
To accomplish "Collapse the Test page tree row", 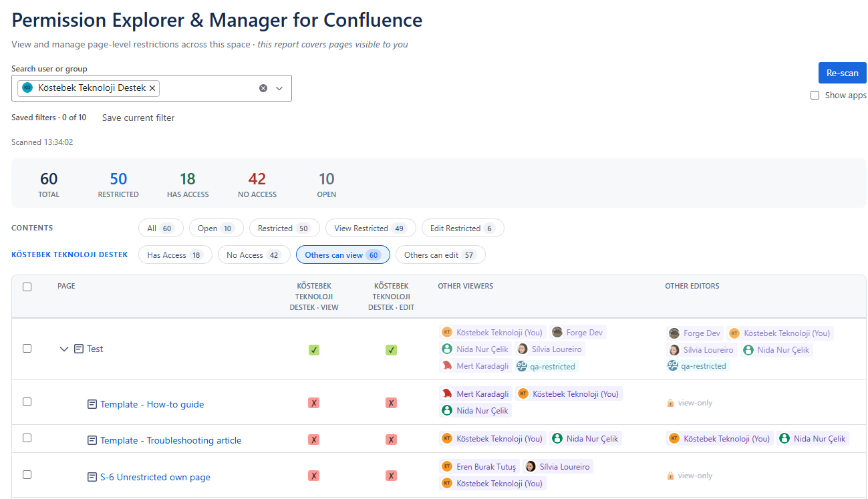I will 64,349.
